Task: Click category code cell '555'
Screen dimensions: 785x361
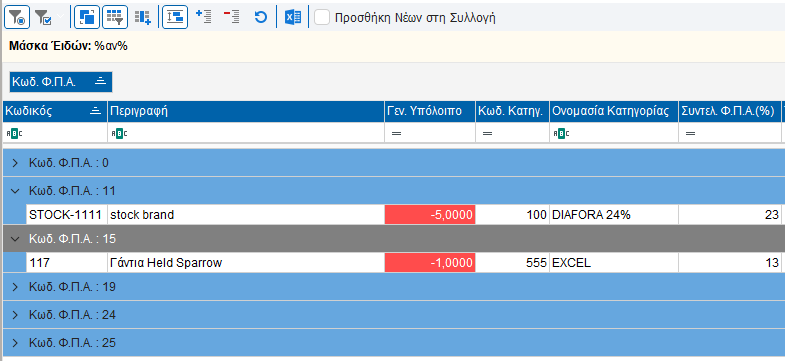Action: pos(513,263)
